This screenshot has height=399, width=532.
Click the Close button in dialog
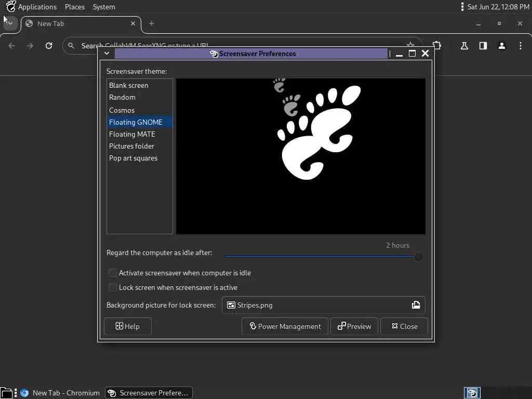coord(404,326)
